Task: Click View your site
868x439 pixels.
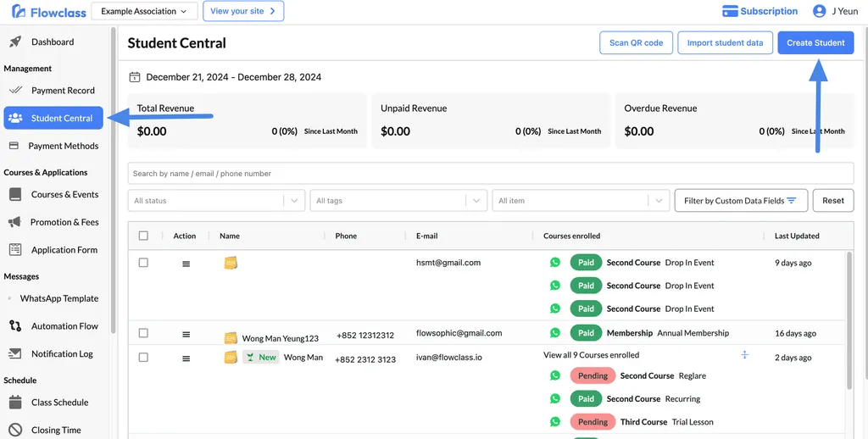Action: 243,11
